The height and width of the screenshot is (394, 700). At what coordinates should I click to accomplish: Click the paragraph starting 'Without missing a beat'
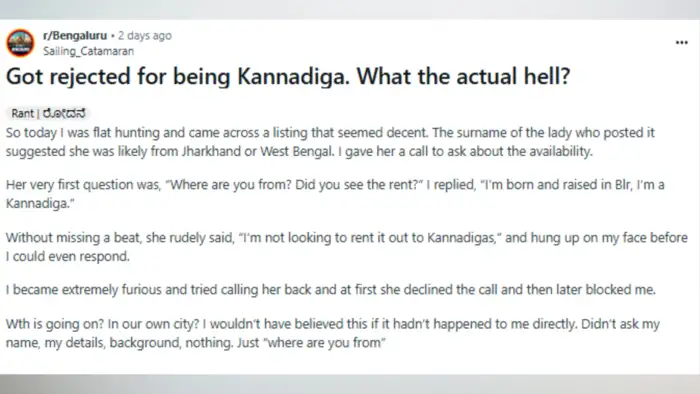click(346, 247)
